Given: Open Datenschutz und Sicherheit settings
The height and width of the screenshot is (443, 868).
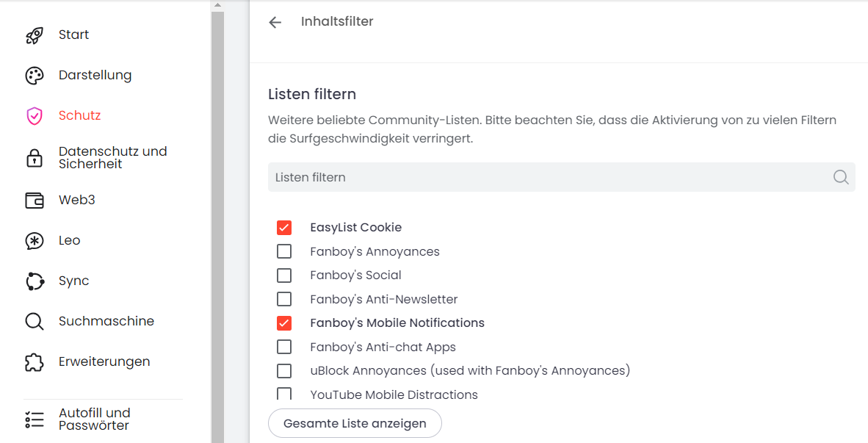Looking at the screenshot, I should [113, 158].
